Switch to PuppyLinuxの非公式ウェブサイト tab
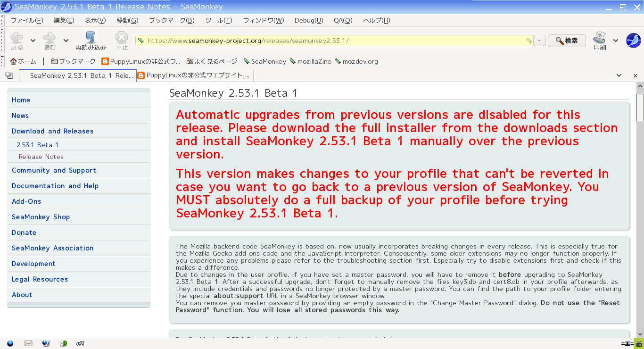Viewport: 644px width, 349px height. tap(195, 75)
